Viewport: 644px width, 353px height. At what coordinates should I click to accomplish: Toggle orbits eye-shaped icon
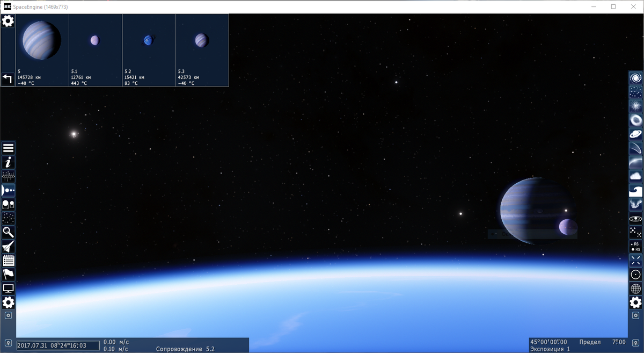pos(636,218)
